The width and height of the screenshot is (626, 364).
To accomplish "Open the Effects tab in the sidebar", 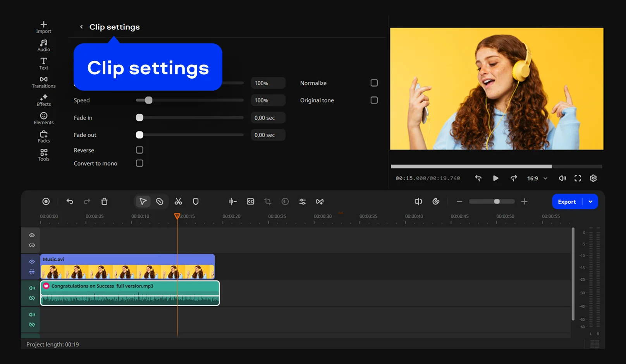I will [43, 100].
